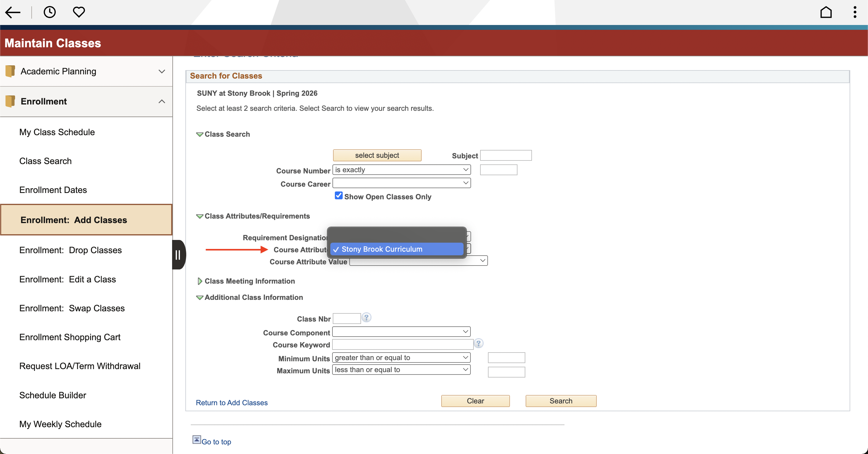The height and width of the screenshot is (454, 868).
Task: Open Enrollment: Edit a Class
Action: (x=68, y=279)
